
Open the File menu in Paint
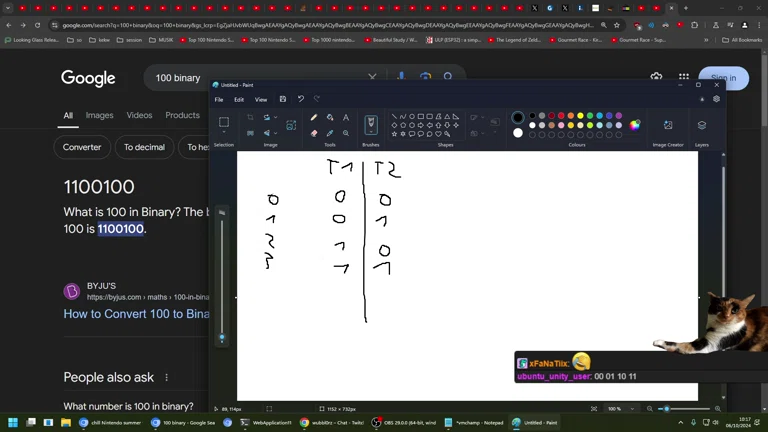(x=219, y=100)
